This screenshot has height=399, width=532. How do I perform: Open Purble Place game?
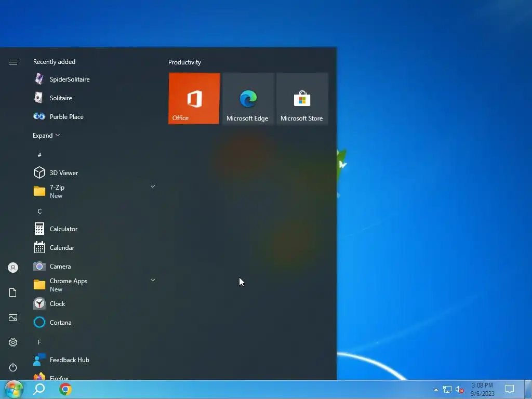(95, 116)
